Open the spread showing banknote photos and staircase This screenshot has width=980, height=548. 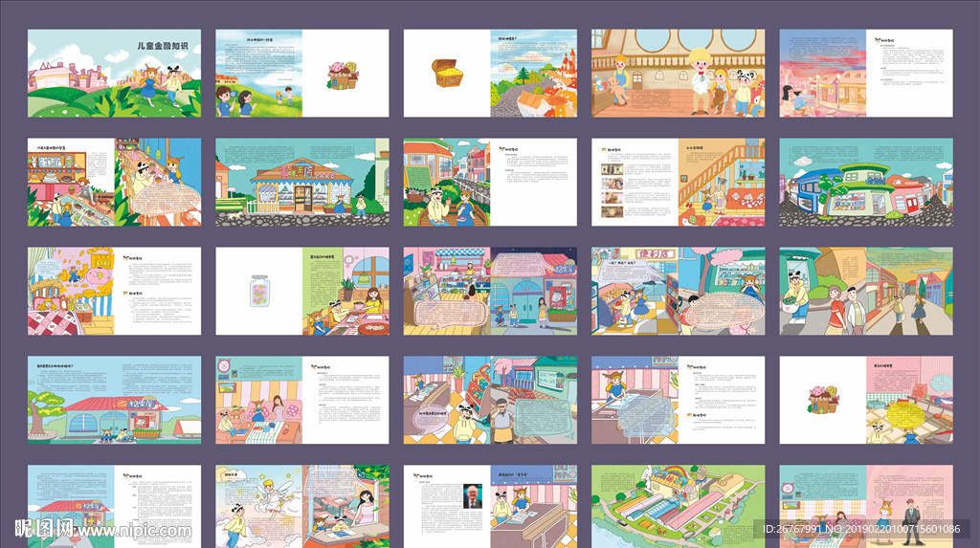(679, 182)
